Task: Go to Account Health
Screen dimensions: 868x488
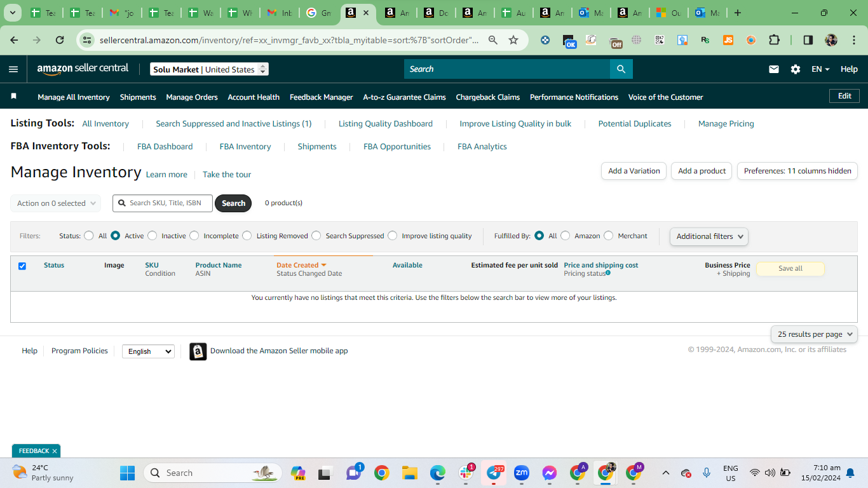Action: 254,97
